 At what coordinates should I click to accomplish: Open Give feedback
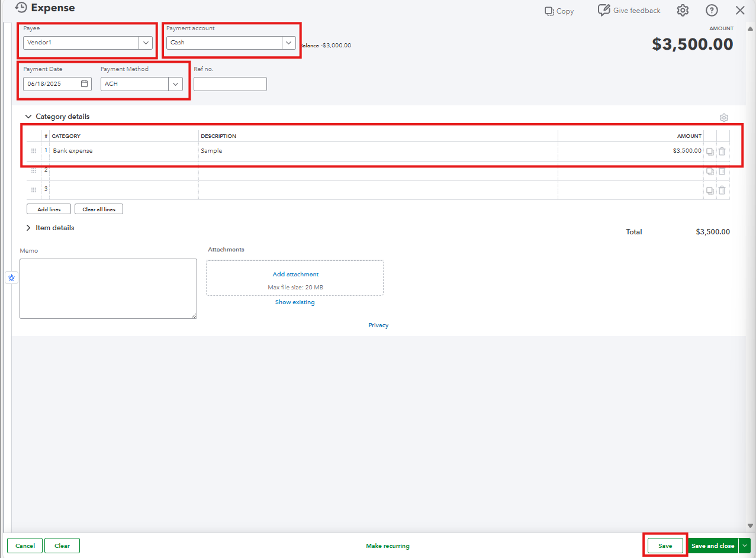pos(629,10)
